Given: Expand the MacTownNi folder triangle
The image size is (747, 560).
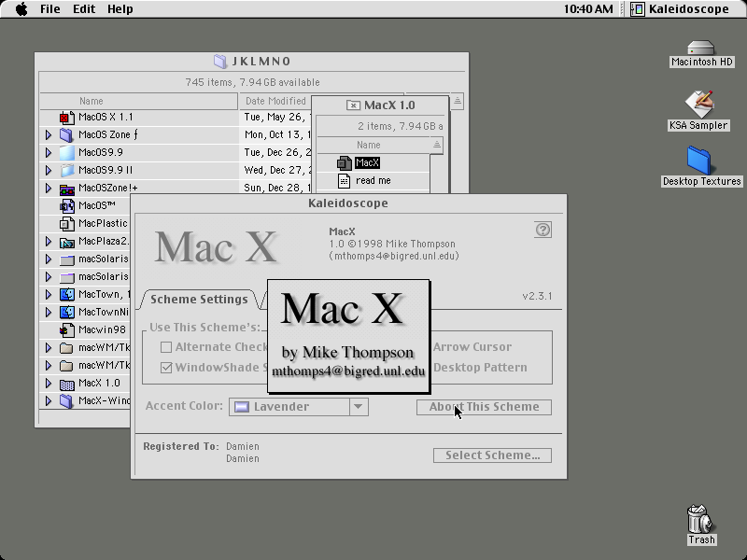Looking at the screenshot, I should [x=49, y=313].
